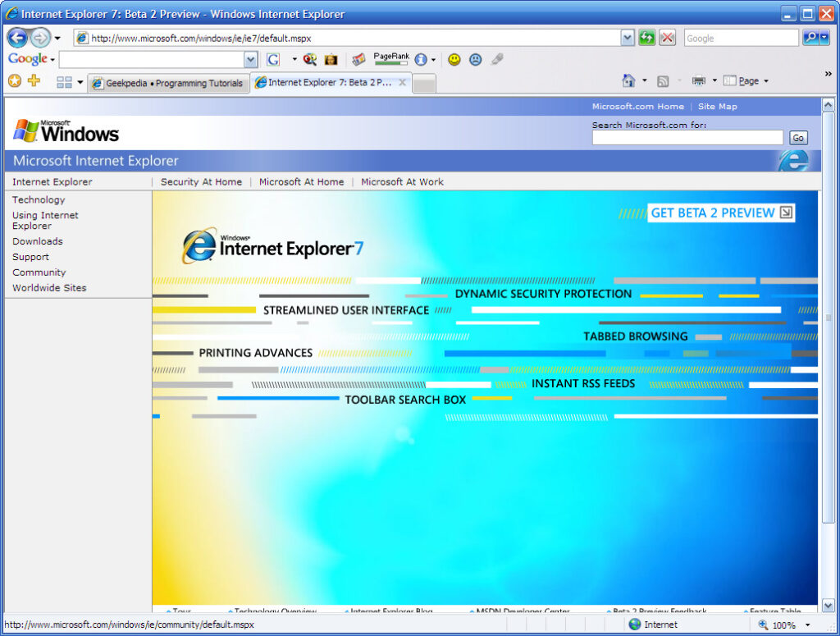Open the Technology sidebar link
This screenshot has height=636, width=840.
[x=39, y=199]
